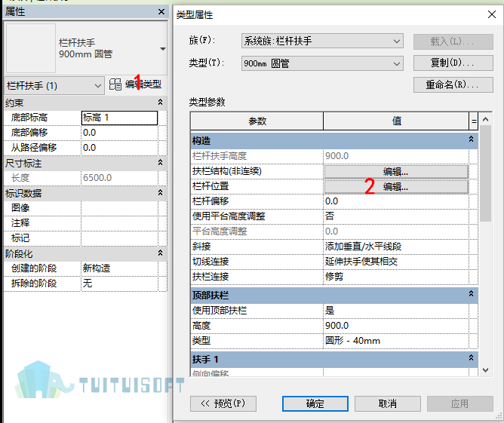Collapse the 构造 parameter group
Screen dimensions: 504x423
coord(471,139)
